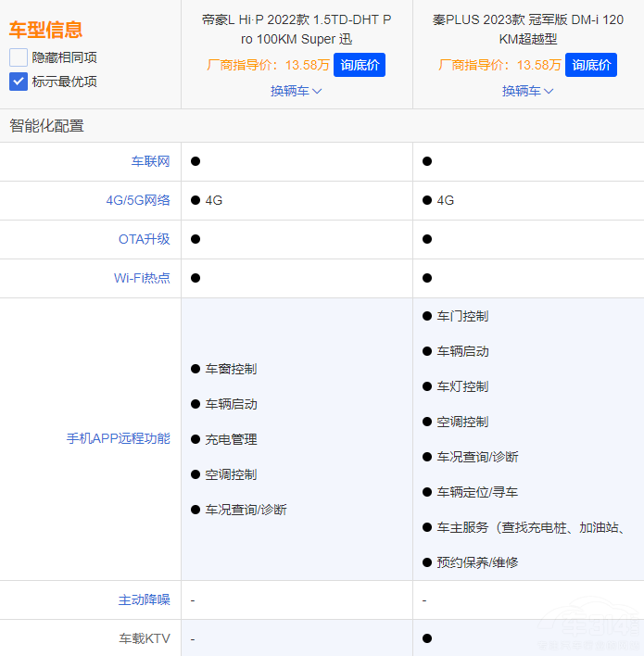644x656 pixels.
Task: Open the 手机APP远程功能 link
Action: [x=118, y=439]
